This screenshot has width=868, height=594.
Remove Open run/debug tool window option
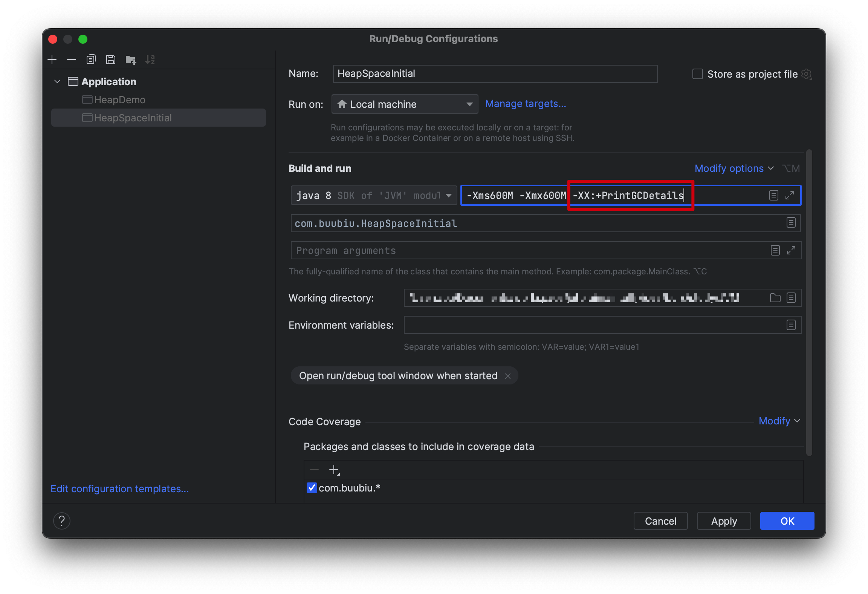coord(508,376)
